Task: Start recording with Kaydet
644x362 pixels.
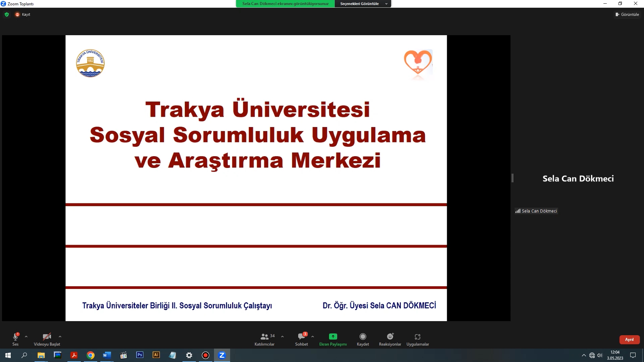Action: (x=363, y=339)
